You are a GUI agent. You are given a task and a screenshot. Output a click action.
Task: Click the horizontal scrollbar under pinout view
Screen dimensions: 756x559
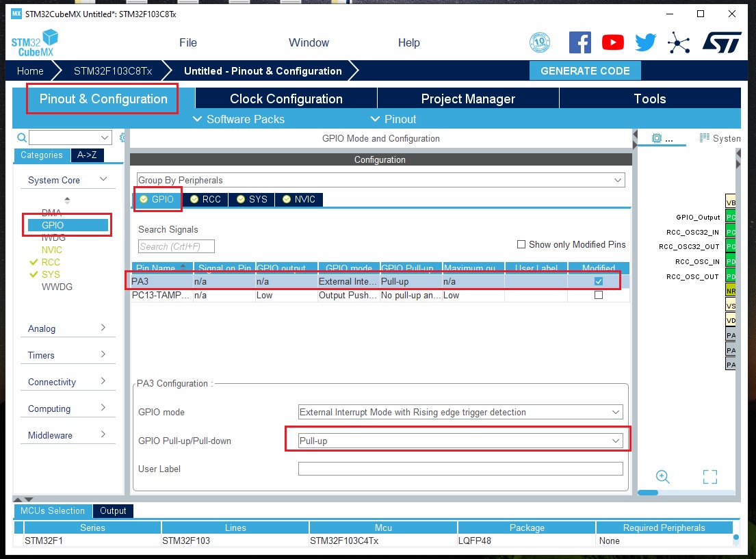pos(647,493)
